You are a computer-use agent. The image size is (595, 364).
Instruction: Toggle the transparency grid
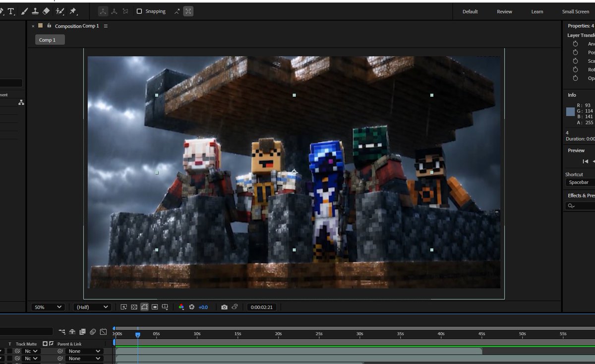tap(134, 307)
